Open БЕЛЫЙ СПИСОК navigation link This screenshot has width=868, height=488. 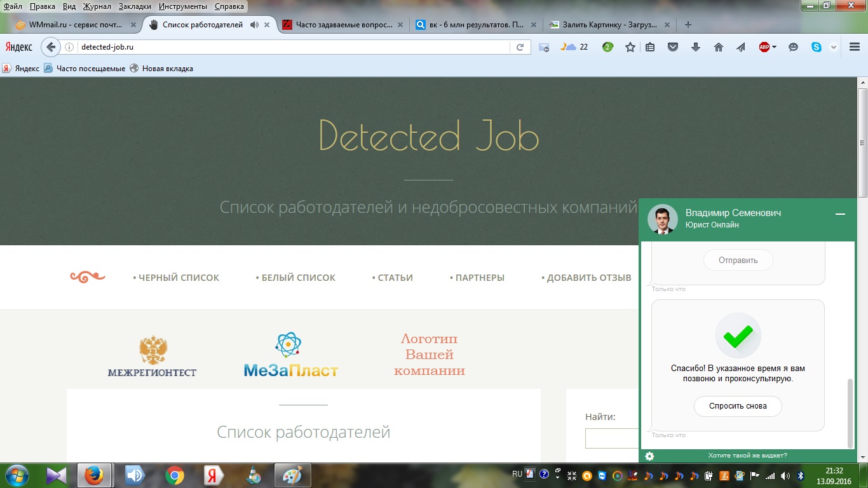(x=295, y=278)
